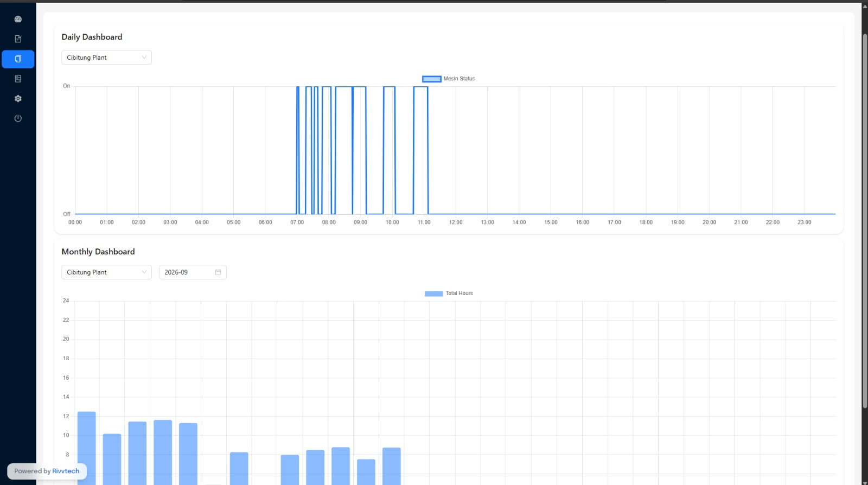
Task: Follow the Rivvtech link
Action: (x=66, y=471)
